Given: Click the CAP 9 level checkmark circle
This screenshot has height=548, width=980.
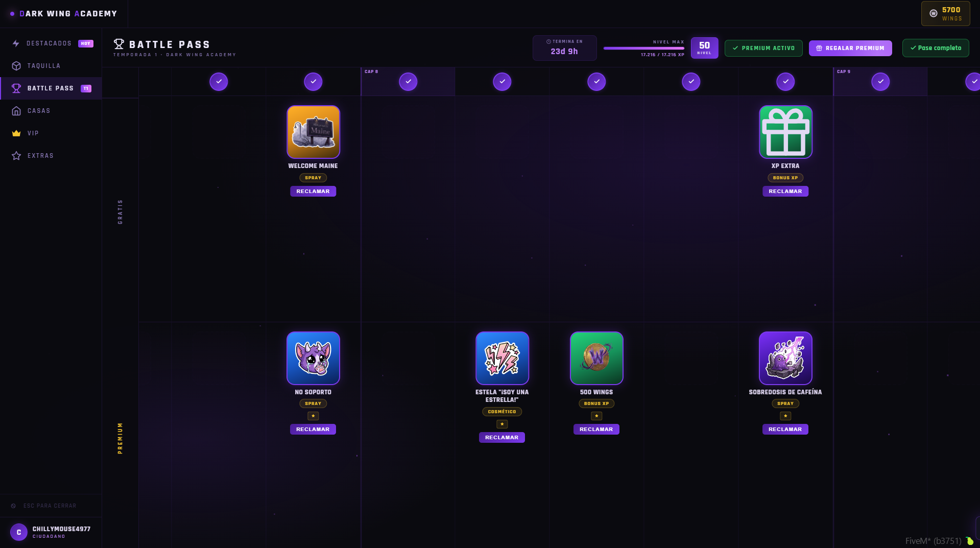Looking at the screenshot, I should (880, 82).
